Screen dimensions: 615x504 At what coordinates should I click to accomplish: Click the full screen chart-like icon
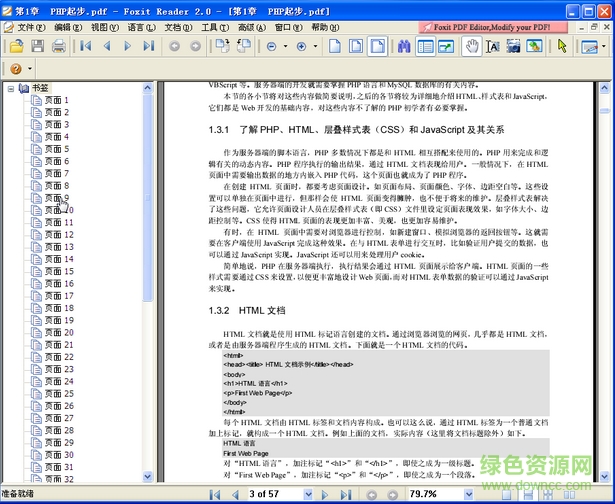(x=446, y=46)
